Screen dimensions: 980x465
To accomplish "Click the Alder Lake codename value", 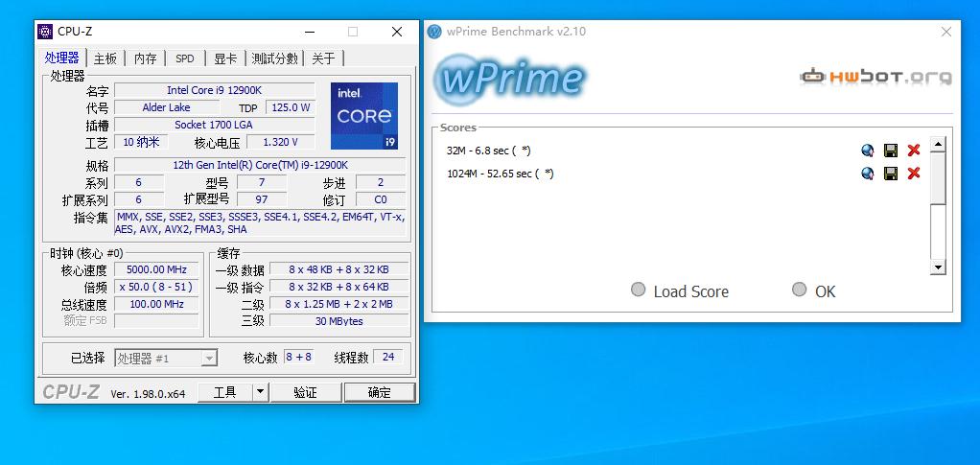I will pyautogui.click(x=166, y=107).
